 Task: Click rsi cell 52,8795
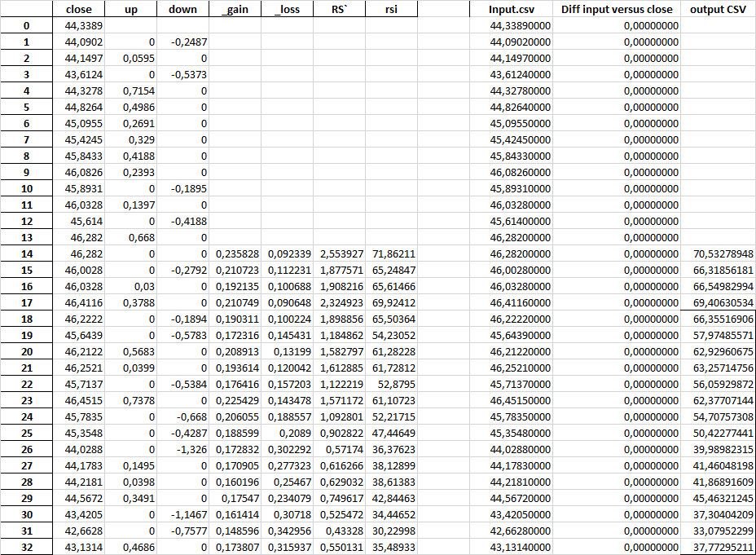tap(391, 385)
